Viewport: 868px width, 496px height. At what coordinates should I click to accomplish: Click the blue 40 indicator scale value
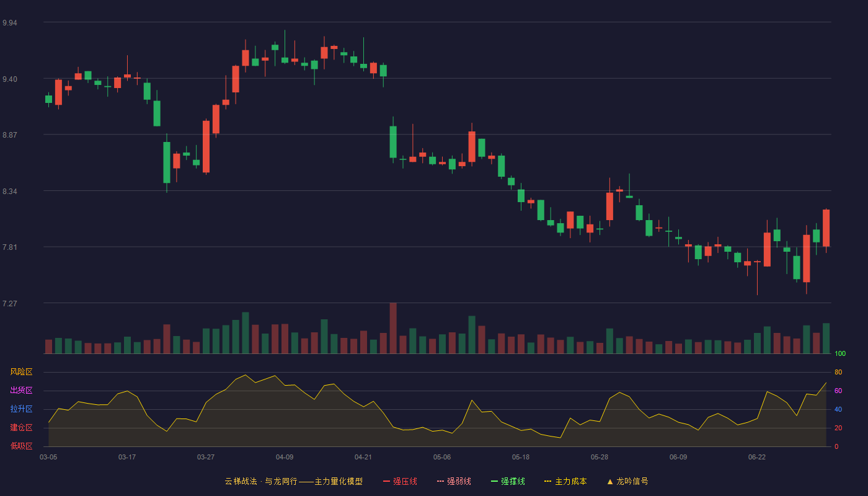click(x=838, y=409)
